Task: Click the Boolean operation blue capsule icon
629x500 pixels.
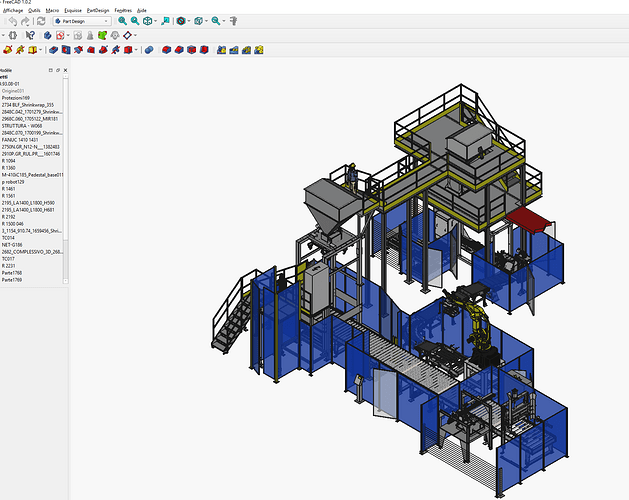Action: tap(149, 50)
